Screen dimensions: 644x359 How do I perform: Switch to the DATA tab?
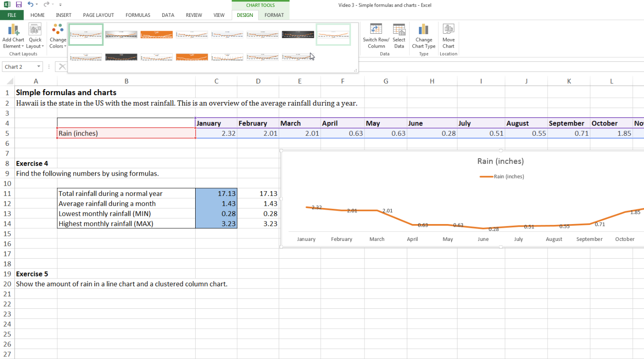[x=168, y=15]
